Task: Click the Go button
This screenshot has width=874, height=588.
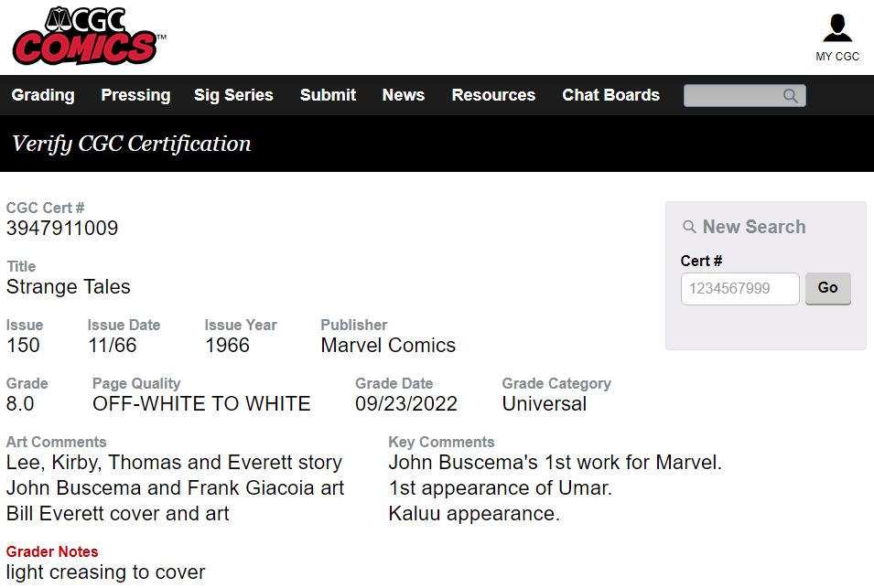Action: tap(827, 288)
